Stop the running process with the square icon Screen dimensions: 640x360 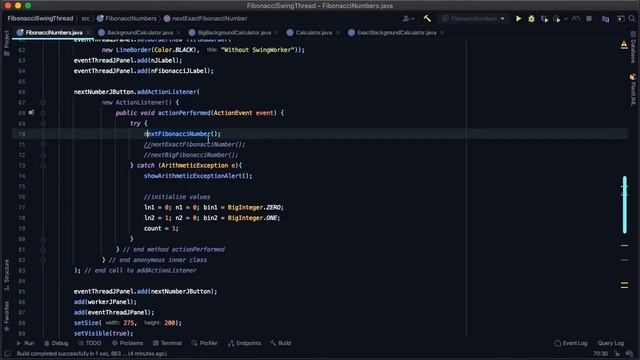click(589, 18)
